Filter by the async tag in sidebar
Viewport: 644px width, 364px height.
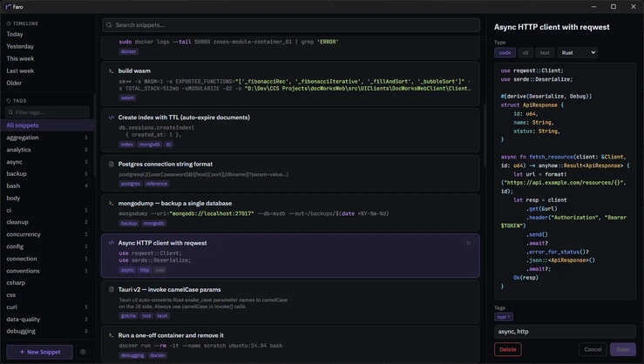(x=47, y=162)
